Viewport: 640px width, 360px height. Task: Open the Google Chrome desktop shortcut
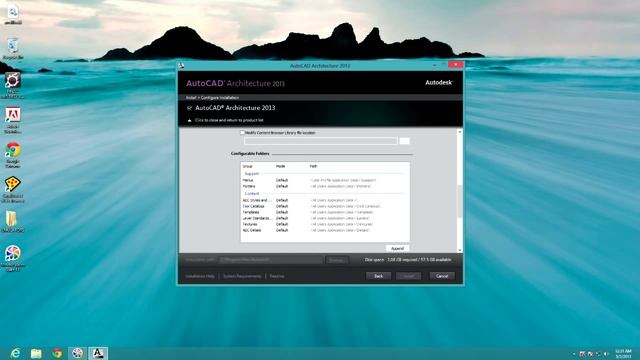(x=13, y=155)
